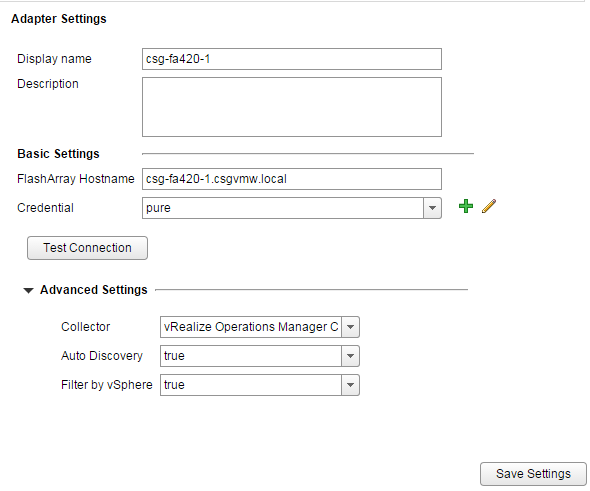Focus the Display name text field
Viewport: 590px width, 491px height.
292,59
